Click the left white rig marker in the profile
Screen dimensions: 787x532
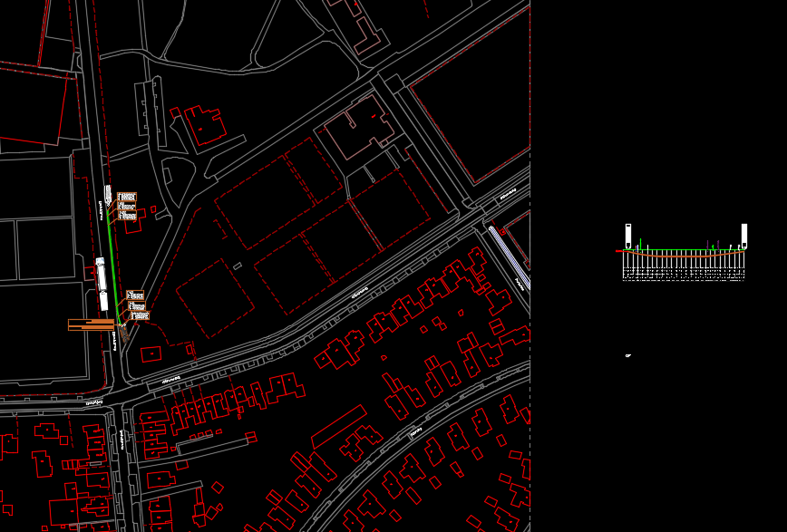(x=628, y=236)
